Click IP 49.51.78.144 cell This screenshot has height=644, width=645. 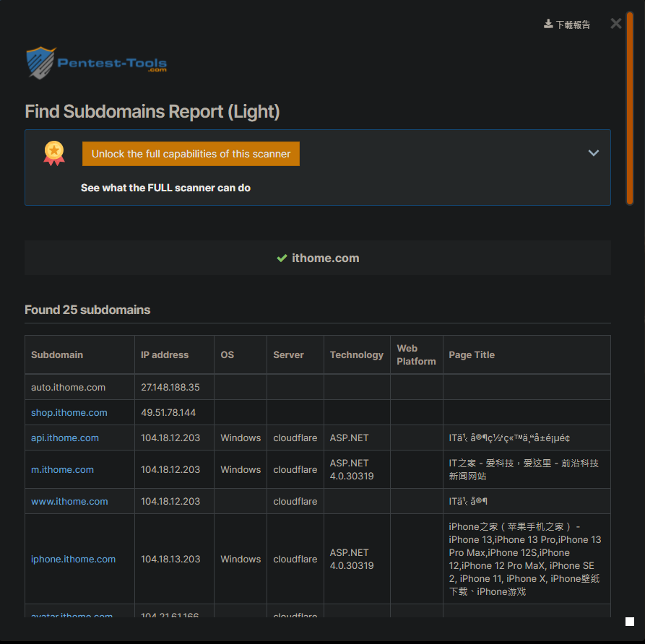[x=174, y=412]
